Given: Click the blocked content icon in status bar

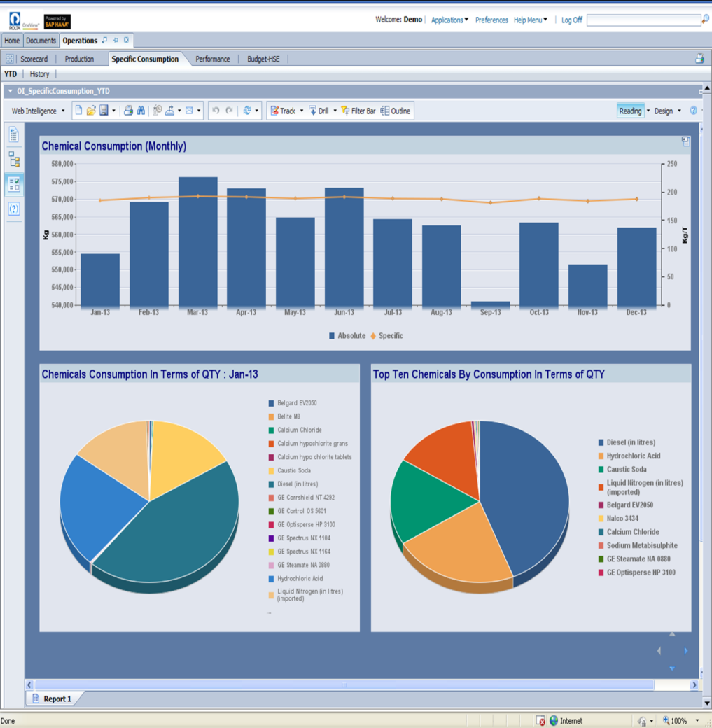Looking at the screenshot, I should pyautogui.click(x=540, y=720).
